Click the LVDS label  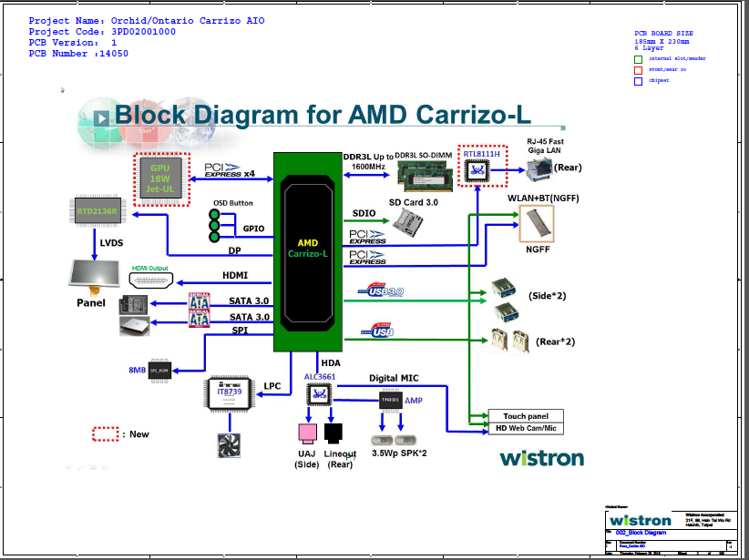[111, 243]
